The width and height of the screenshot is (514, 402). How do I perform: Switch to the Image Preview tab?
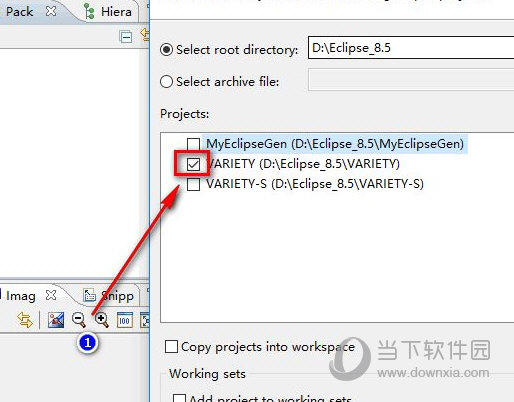click(20, 296)
